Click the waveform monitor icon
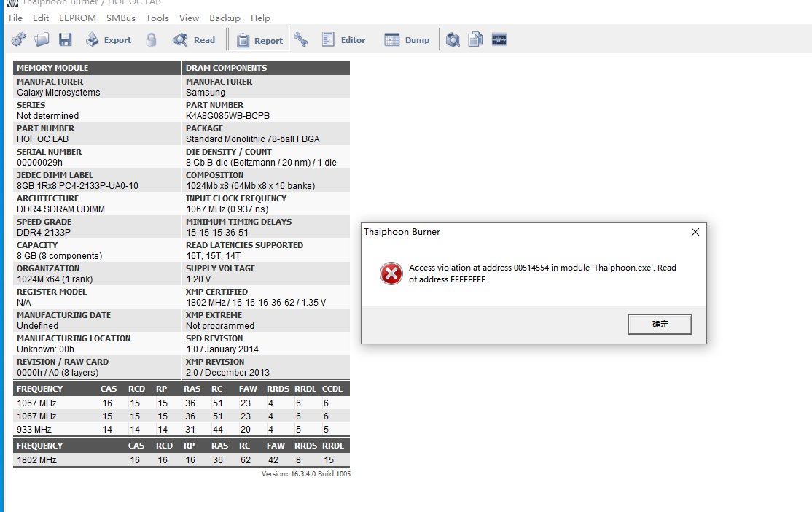The image size is (812, 512). click(x=499, y=40)
